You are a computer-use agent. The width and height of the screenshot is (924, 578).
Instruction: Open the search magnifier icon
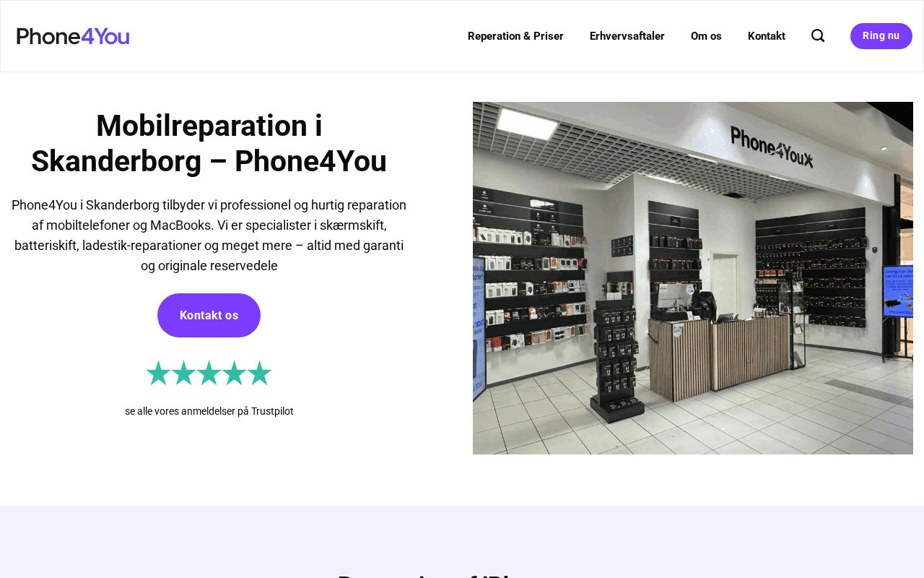click(x=818, y=35)
